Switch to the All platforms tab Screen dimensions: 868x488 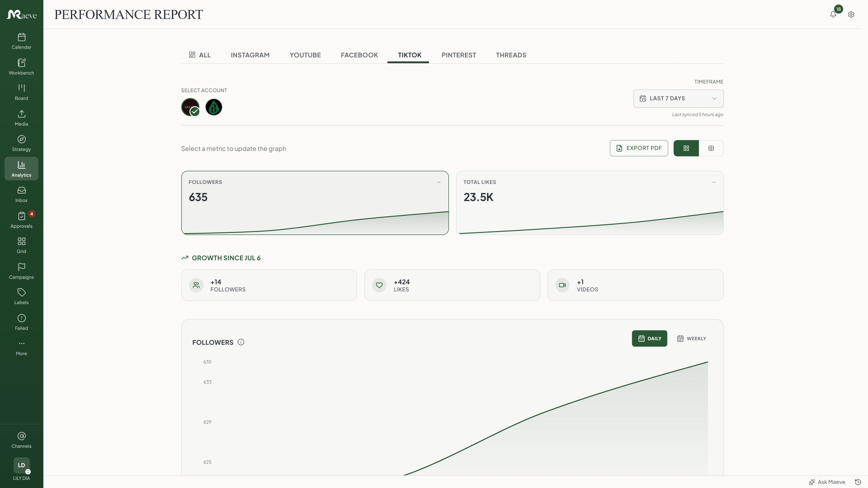pyautogui.click(x=200, y=55)
